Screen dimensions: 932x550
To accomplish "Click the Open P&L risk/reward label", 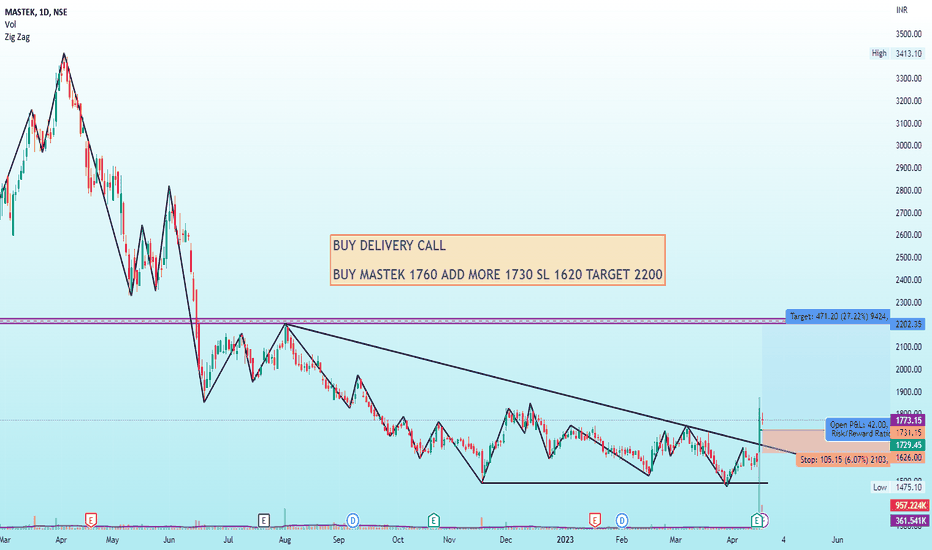I will point(858,429).
